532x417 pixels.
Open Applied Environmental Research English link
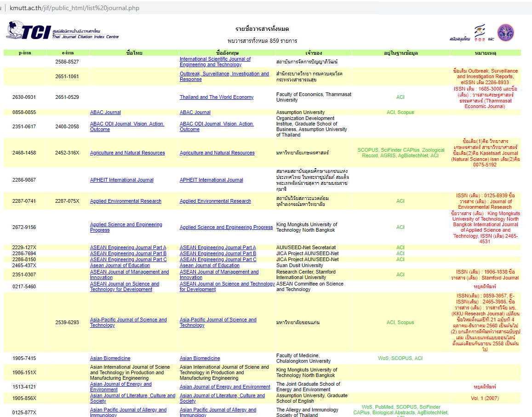(215, 201)
